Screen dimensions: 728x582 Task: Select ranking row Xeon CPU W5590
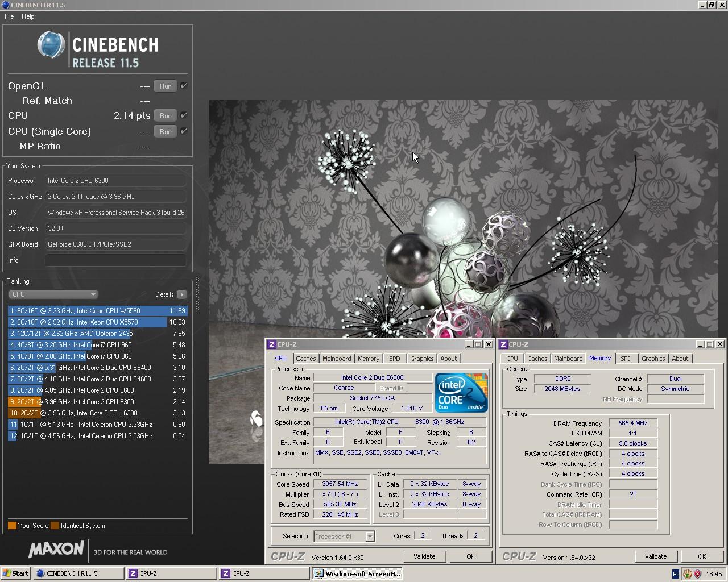coord(97,311)
